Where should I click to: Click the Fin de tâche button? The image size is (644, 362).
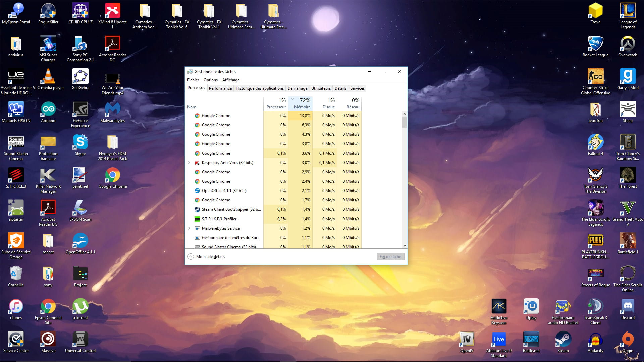[x=390, y=257]
